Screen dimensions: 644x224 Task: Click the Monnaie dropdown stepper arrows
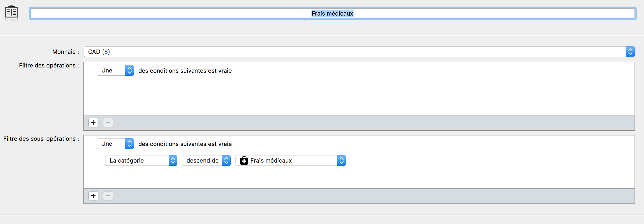pos(630,52)
